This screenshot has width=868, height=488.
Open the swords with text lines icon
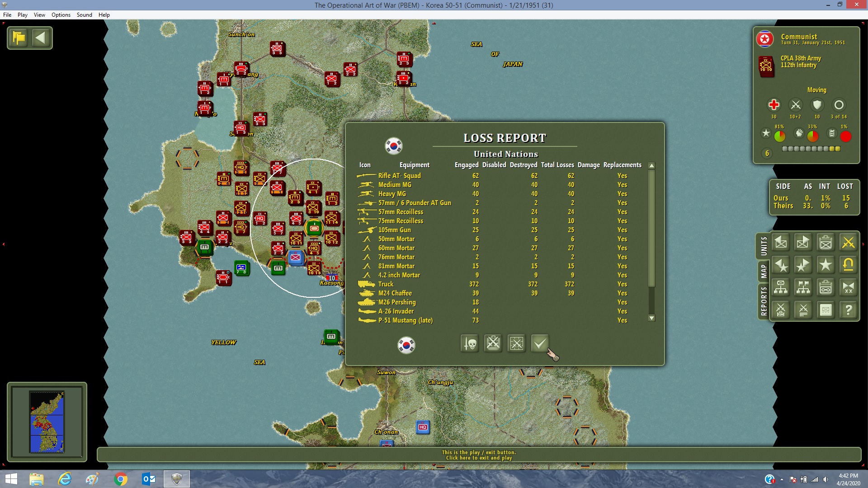click(803, 310)
